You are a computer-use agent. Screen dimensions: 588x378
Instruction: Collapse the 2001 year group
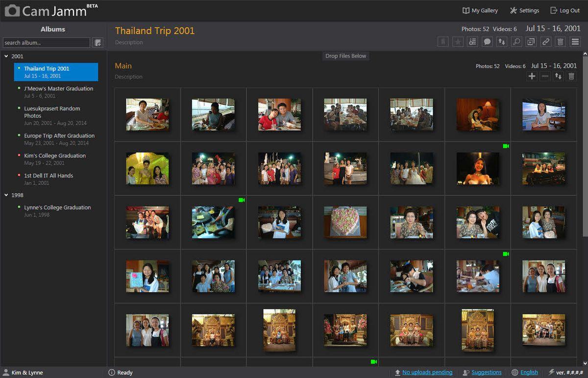(x=6, y=56)
